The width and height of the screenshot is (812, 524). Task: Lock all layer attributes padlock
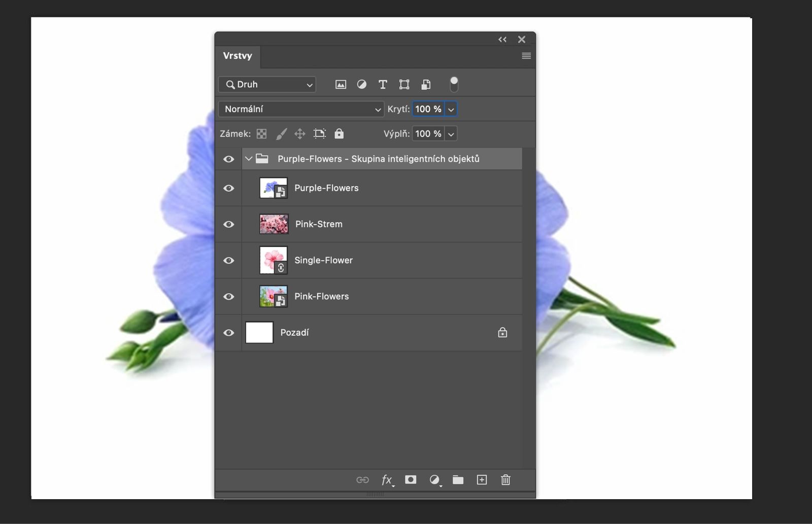[339, 134]
